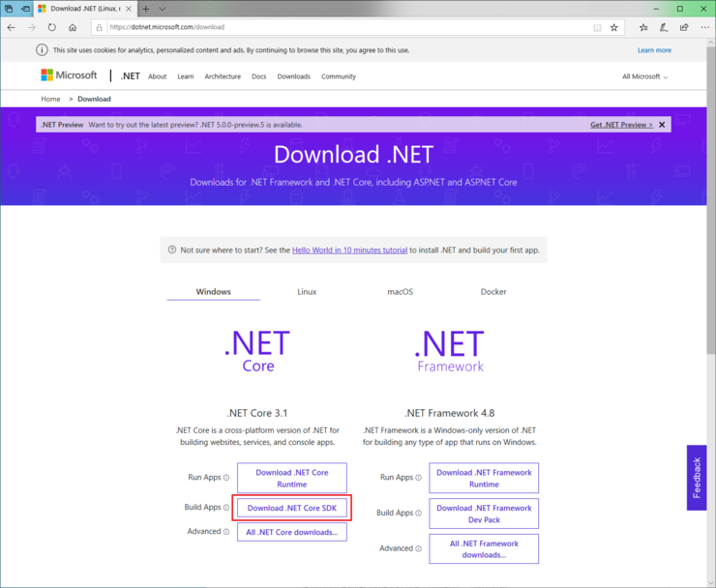716x588 pixels.
Task: Click Get .NET Preview link
Action: click(x=621, y=125)
